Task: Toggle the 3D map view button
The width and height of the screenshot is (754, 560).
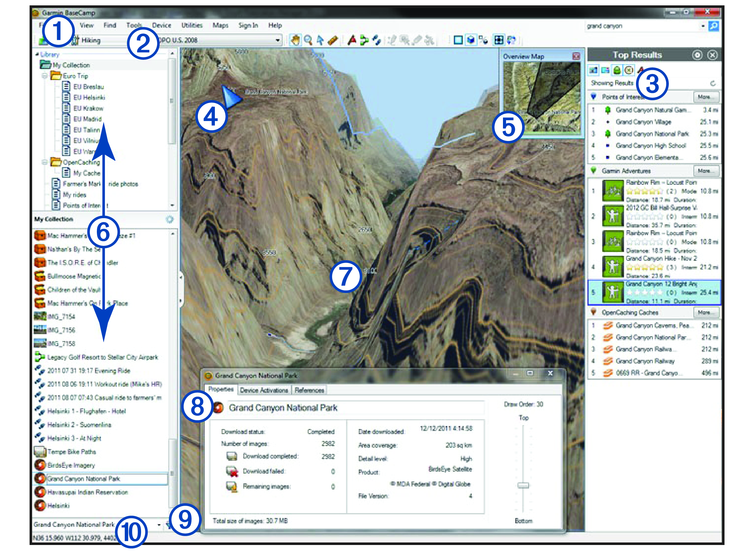Action: pyautogui.click(x=470, y=40)
